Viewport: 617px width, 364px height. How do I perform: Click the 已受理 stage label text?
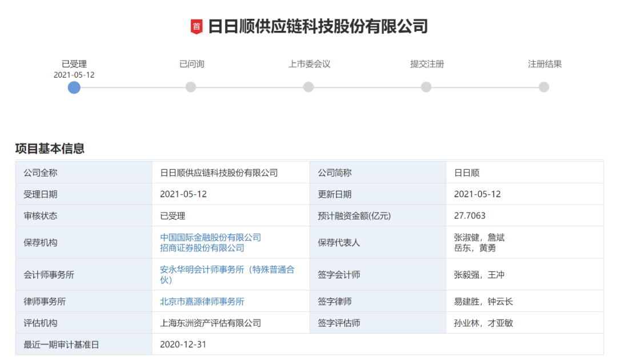pos(74,64)
